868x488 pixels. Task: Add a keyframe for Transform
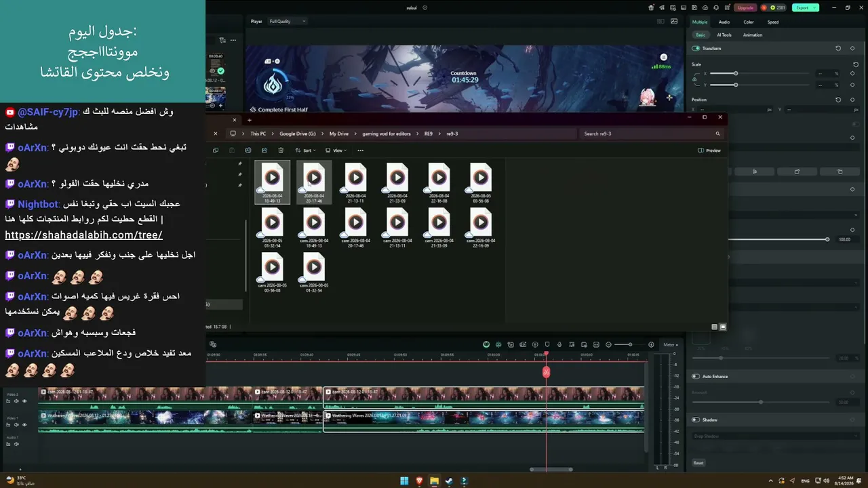click(x=852, y=49)
